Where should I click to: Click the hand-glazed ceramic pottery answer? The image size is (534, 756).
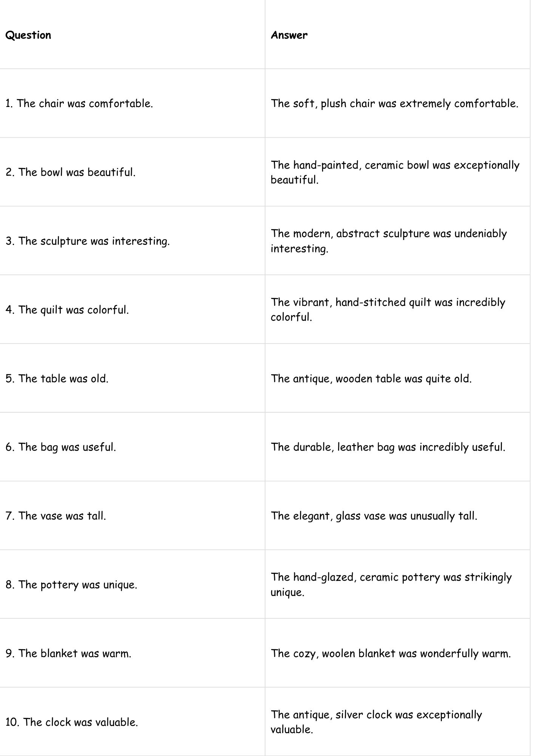[x=391, y=584]
